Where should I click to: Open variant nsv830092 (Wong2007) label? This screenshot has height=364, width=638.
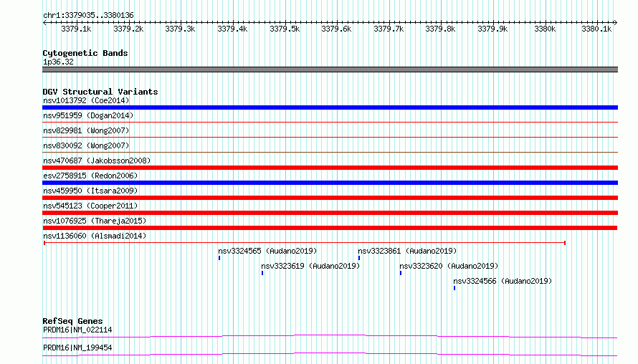pos(86,145)
